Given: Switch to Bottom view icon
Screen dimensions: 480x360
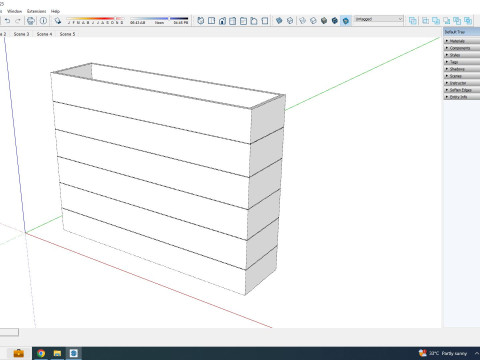Looking at the screenshot, I should [x=265, y=21].
